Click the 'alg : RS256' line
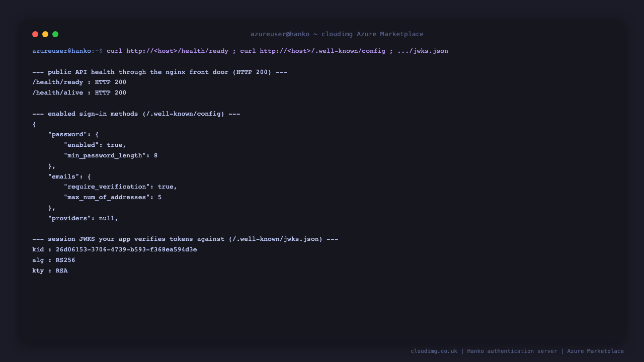The height and width of the screenshot is (362, 644). pos(54,260)
